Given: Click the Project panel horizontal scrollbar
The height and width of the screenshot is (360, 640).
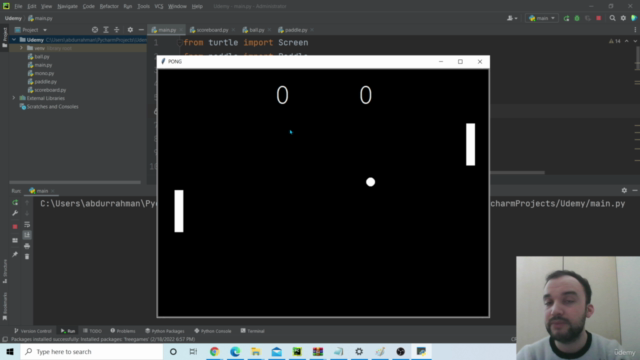Looking at the screenshot, I should pos(75,182).
